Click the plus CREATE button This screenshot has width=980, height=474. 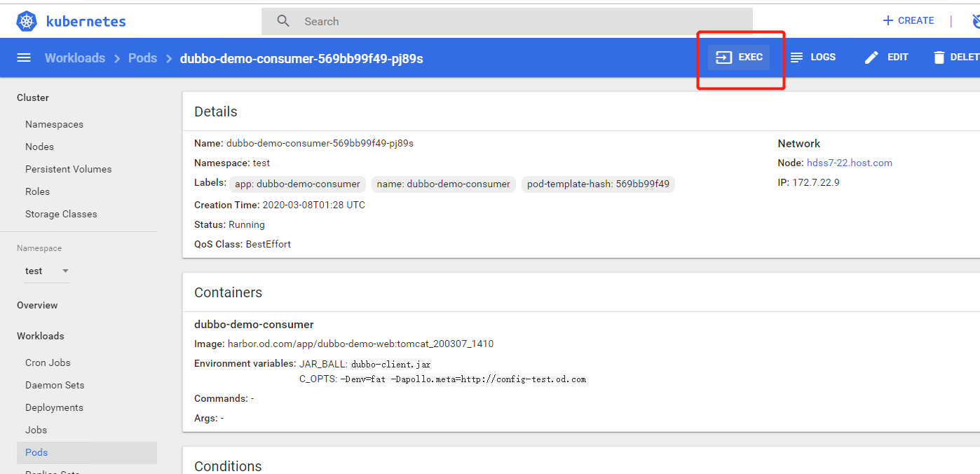point(908,20)
